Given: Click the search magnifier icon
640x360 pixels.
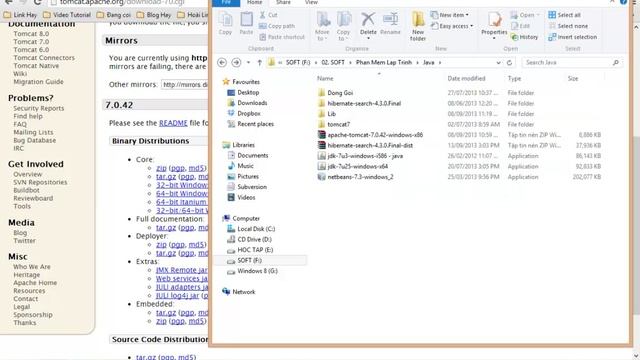Looking at the screenshot, I should point(616,63).
